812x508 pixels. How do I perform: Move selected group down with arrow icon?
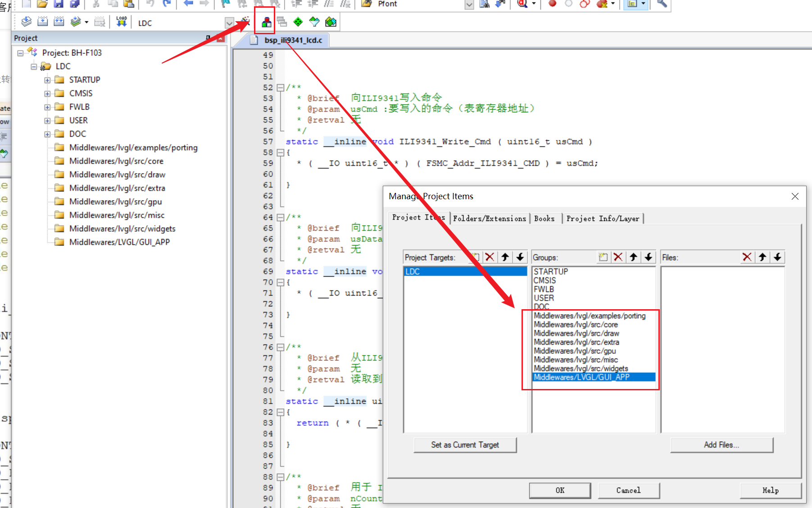(649, 257)
